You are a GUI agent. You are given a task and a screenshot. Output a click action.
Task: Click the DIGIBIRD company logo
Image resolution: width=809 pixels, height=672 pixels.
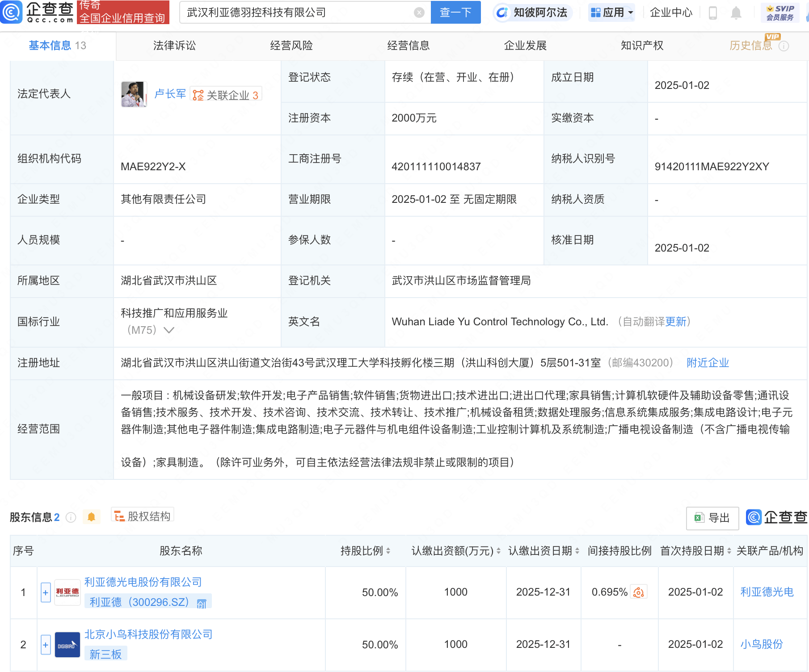point(67,645)
